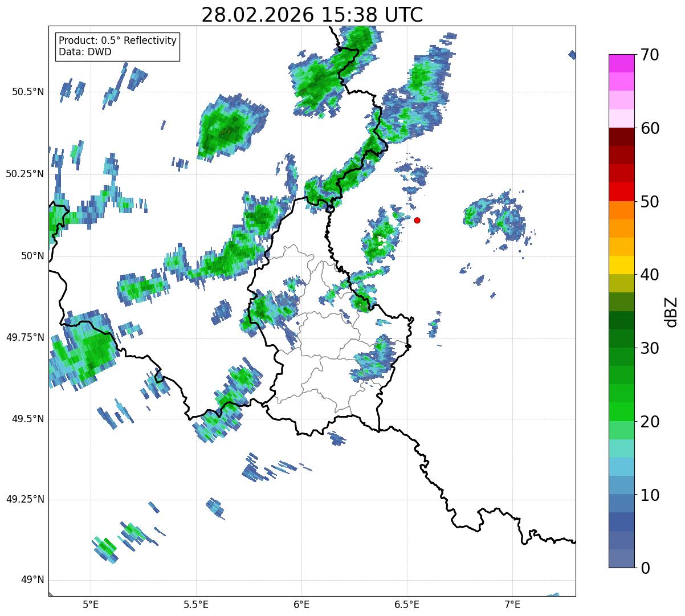Click the latitude label 50.25°N
The width and height of the screenshot is (685, 616).
tap(25, 174)
